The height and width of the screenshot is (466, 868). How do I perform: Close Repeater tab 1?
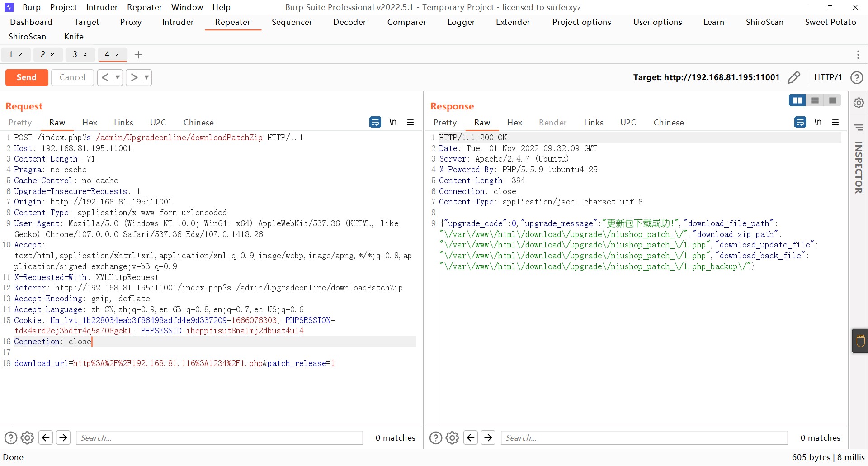[x=20, y=55]
